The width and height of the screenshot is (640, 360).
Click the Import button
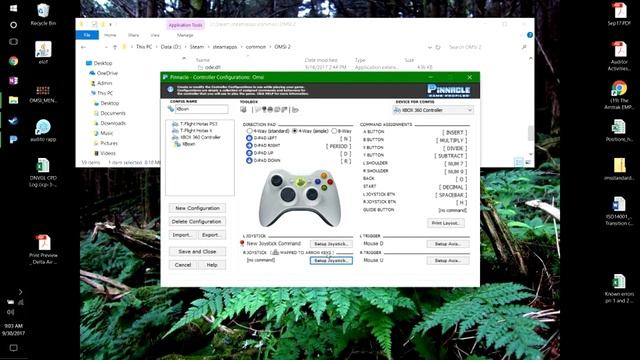coord(182,235)
